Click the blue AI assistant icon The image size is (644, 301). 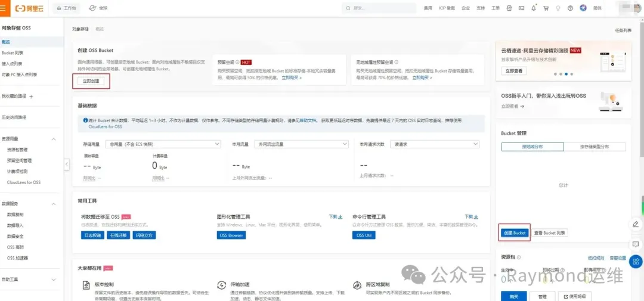[583, 8]
